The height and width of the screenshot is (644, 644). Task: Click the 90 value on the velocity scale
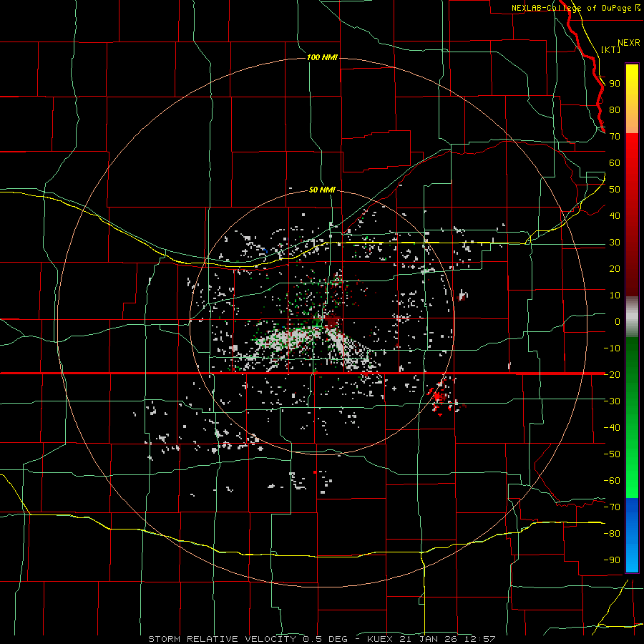pos(615,84)
